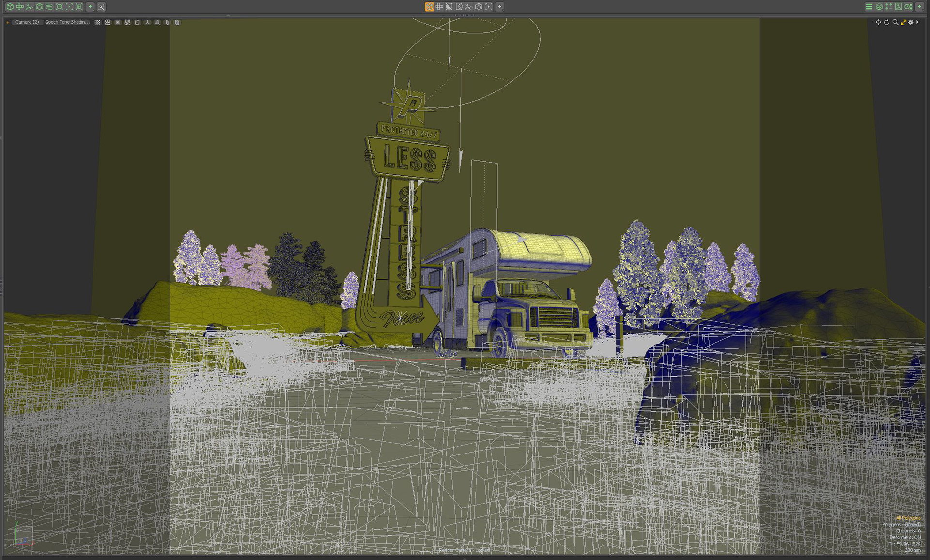Select the orange Model cube icon

click(429, 7)
